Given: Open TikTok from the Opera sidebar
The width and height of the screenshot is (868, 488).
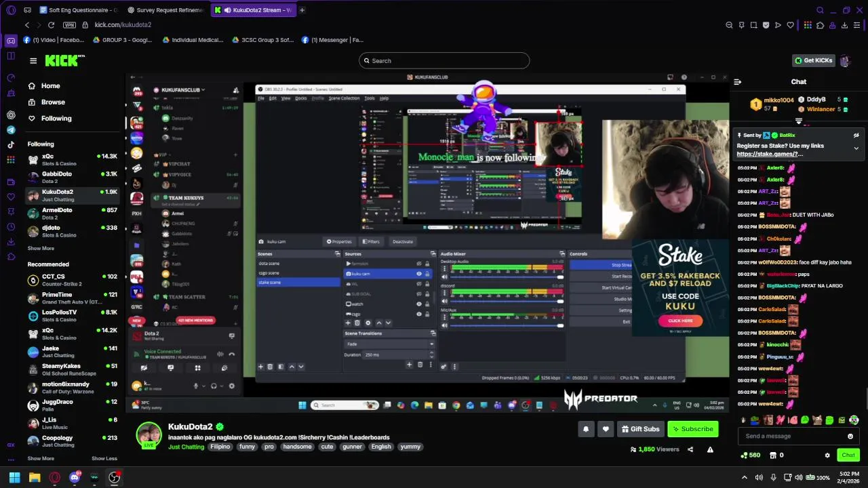Looking at the screenshot, I should click(11, 144).
